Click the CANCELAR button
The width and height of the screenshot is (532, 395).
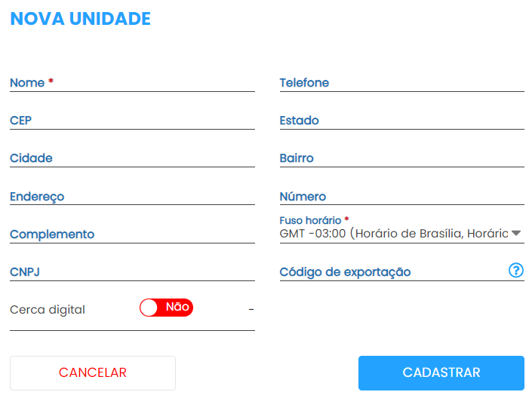(x=93, y=372)
